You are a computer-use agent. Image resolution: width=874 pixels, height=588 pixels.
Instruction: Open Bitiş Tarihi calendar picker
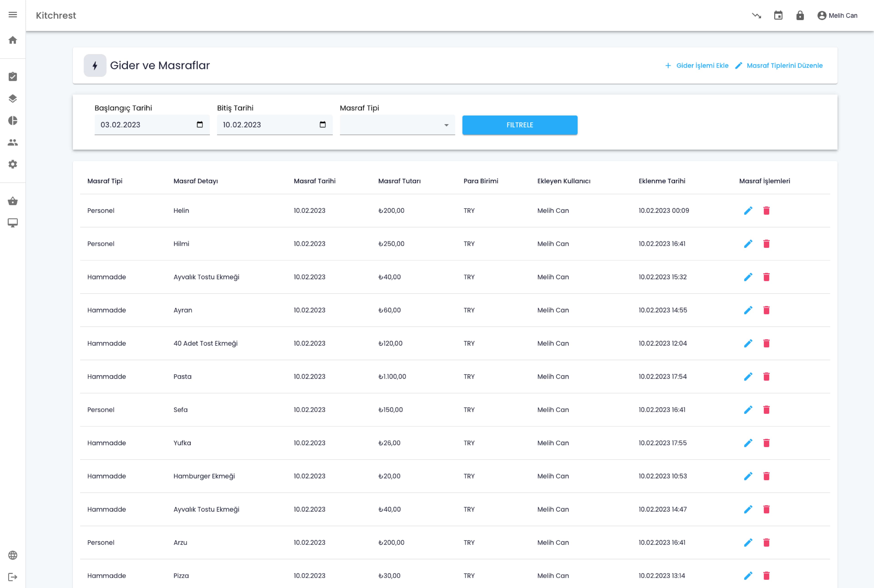(x=322, y=125)
